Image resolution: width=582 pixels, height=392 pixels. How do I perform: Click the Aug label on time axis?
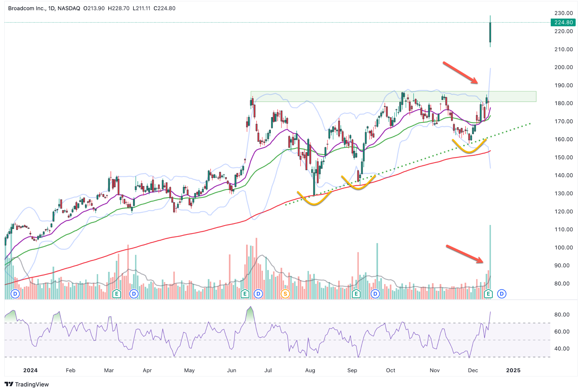pyautogui.click(x=310, y=370)
